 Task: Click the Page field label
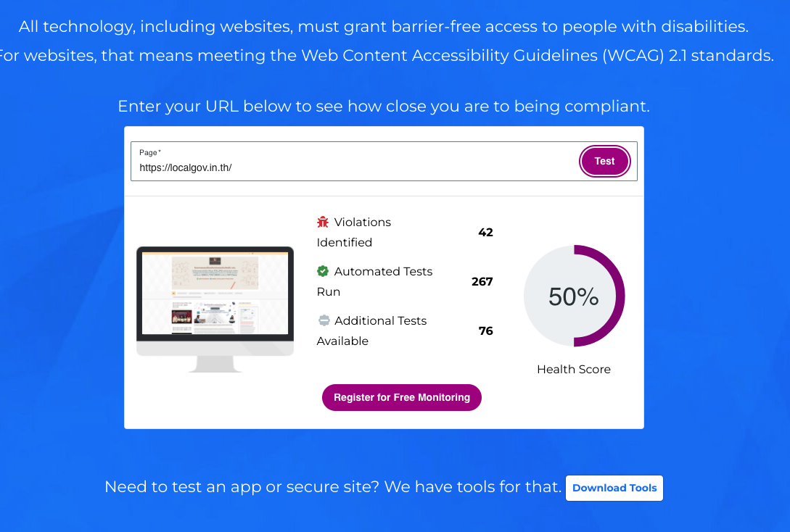149,152
